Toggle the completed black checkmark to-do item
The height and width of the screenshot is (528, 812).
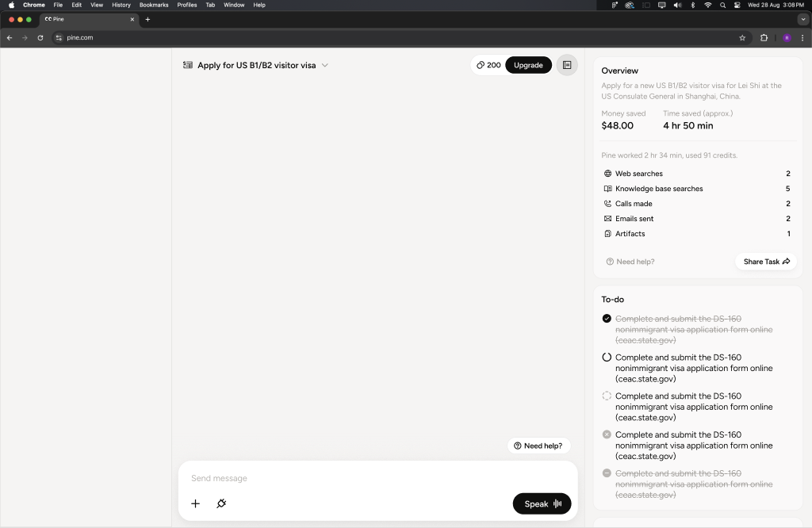[607, 319]
